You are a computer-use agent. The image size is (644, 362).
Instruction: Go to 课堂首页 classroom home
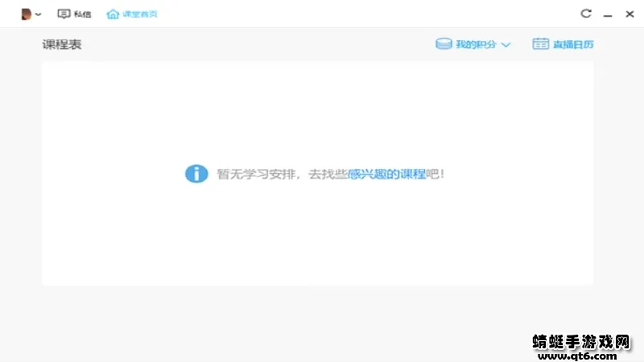click(x=132, y=14)
